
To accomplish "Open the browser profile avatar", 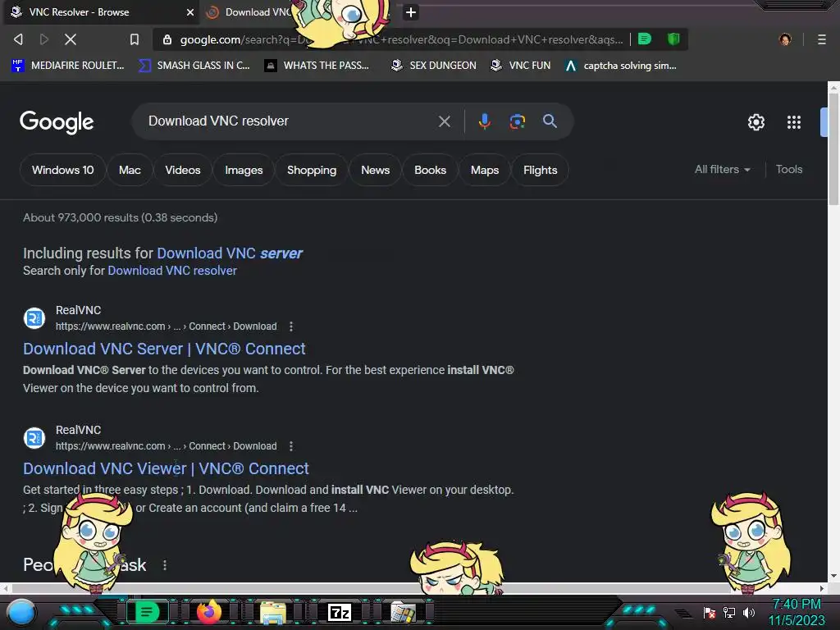I will [x=785, y=39].
